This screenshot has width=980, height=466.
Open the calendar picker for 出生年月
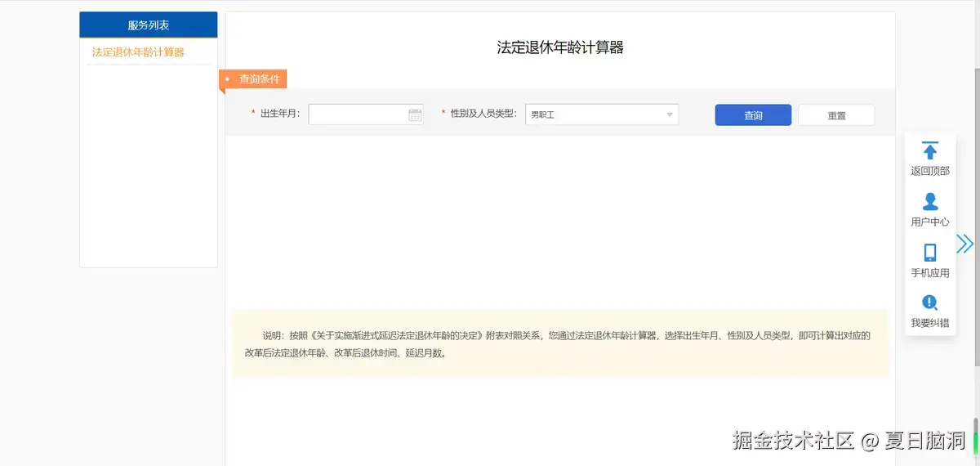coord(415,115)
